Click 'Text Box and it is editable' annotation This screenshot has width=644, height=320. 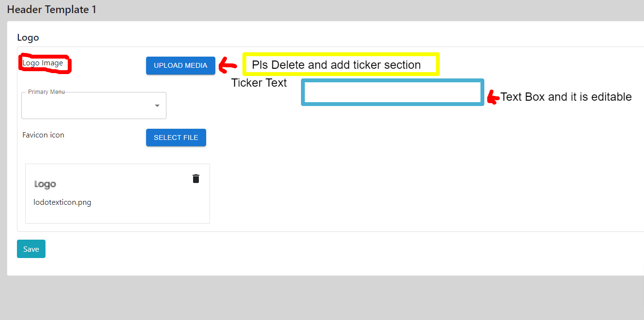(x=566, y=97)
